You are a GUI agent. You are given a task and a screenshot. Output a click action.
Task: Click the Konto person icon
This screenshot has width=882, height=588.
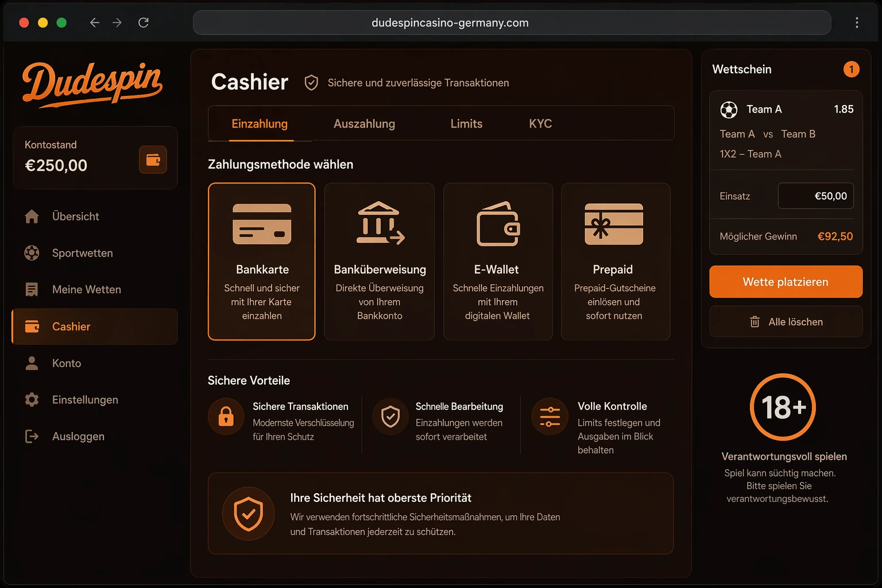point(32,363)
